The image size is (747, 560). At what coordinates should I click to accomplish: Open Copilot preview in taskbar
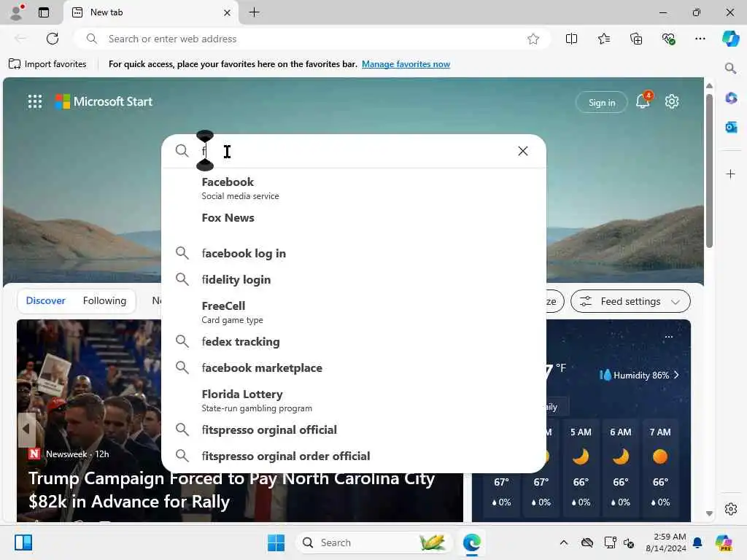pyautogui.click(x=724, y=542)
